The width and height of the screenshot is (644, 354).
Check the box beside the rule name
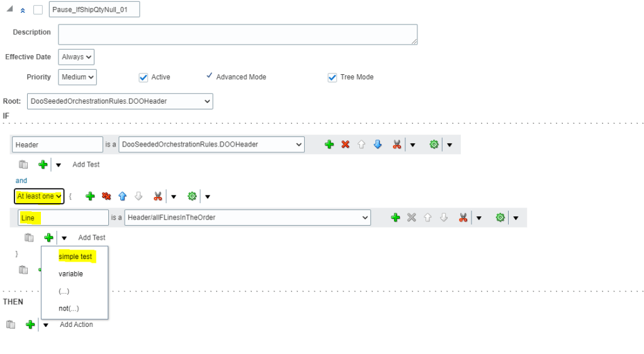click(38, 10)
